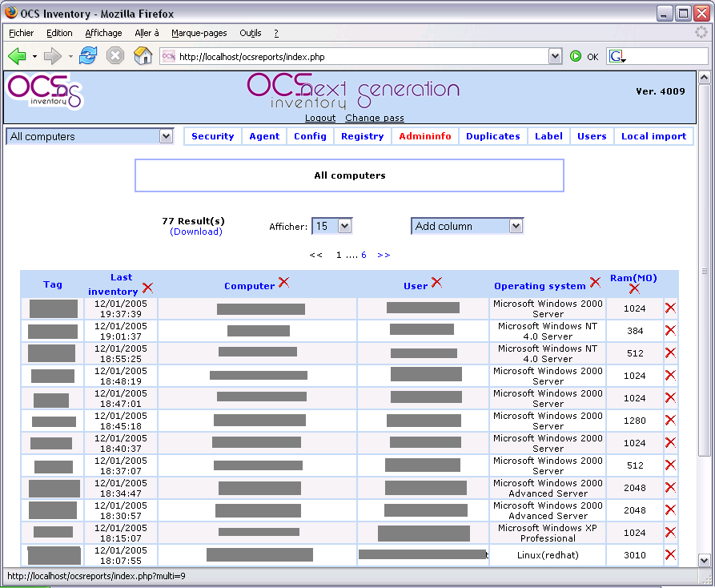This screenshot has width=715, height=588.
Task: Open the Duplicates tab
Action: pyautogui.click(x=492, y=136)
